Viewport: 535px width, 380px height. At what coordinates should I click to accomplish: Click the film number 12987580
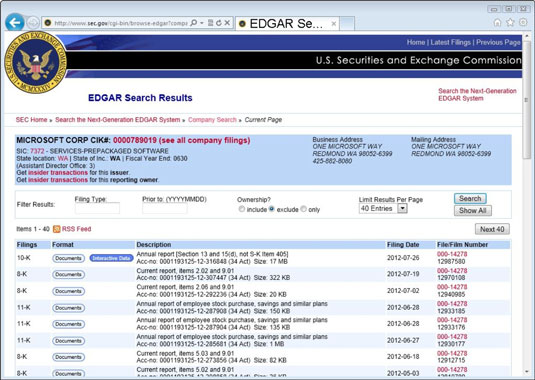[x=451, y=262]
